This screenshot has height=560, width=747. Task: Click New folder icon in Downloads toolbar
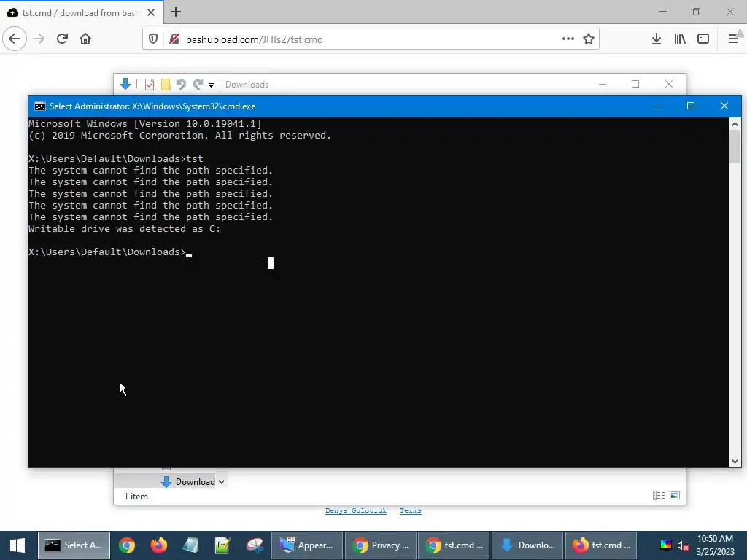pos(166,85)
